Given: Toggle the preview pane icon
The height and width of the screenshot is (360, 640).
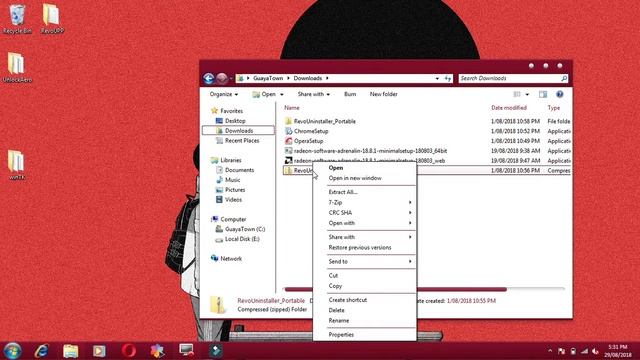Looking at the screenshot, I should (x=542, y=94).
